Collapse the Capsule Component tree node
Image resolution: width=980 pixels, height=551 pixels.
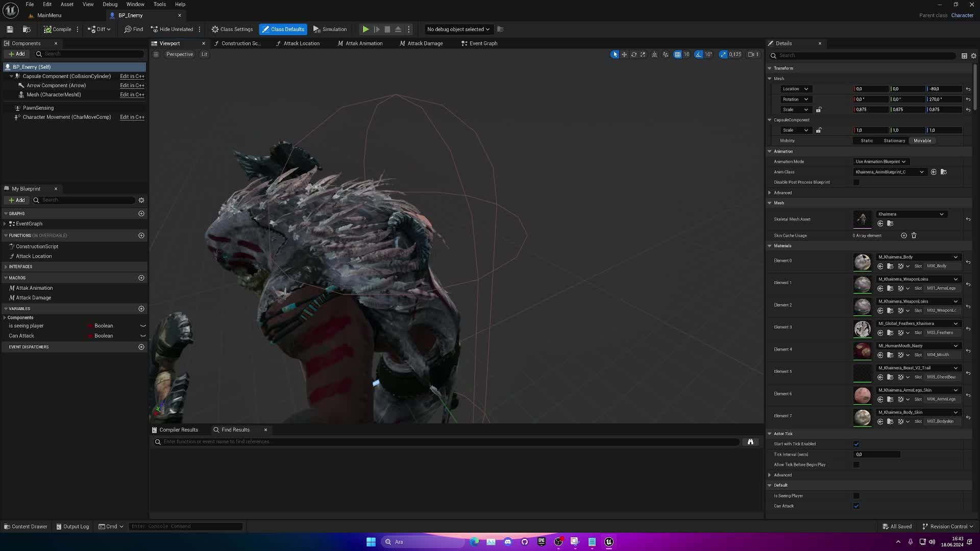11,76
